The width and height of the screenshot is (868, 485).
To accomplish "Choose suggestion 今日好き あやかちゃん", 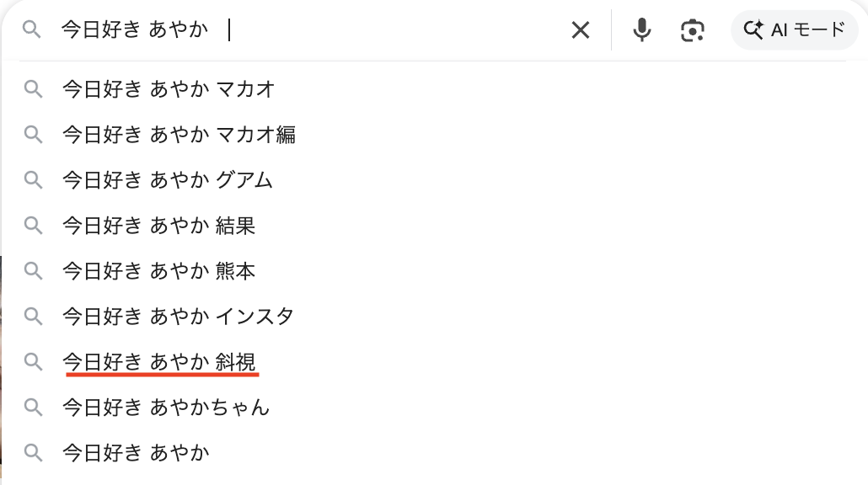I will 166,408.
